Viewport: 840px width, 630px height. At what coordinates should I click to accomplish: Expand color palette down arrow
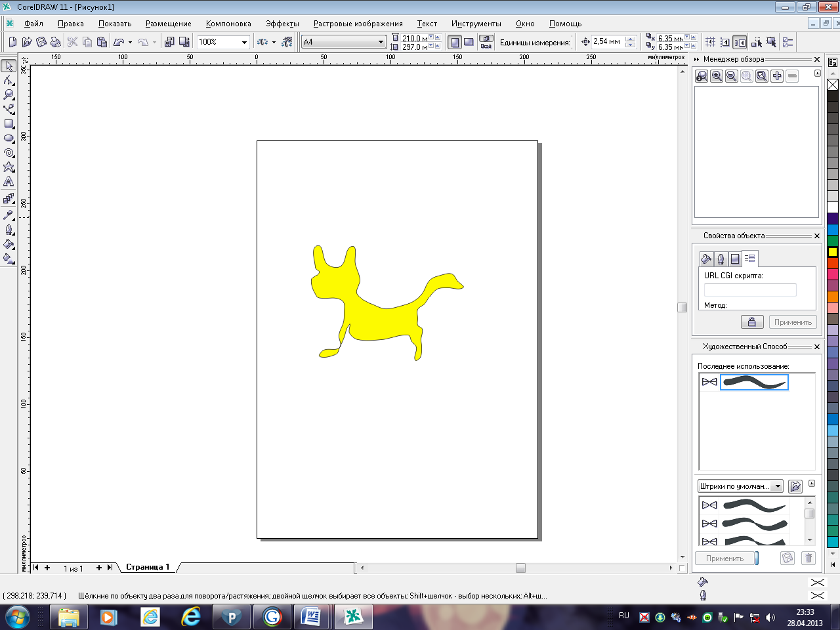tap(833, 554)
